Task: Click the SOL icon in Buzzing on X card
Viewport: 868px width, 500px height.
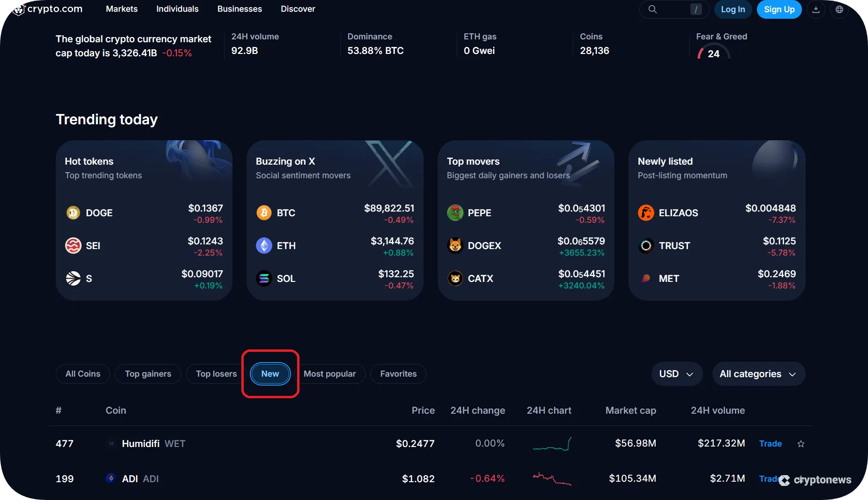Action: click(x=264, y=278)
